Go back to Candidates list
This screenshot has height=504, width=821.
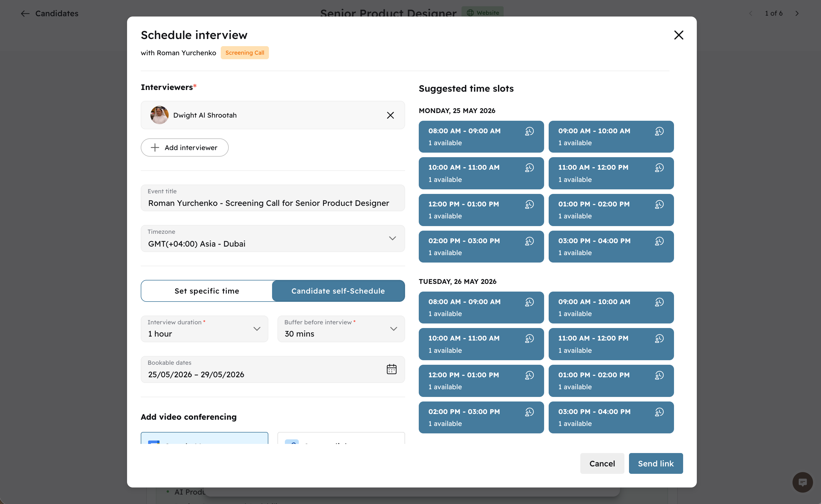(x=50, y=13)
